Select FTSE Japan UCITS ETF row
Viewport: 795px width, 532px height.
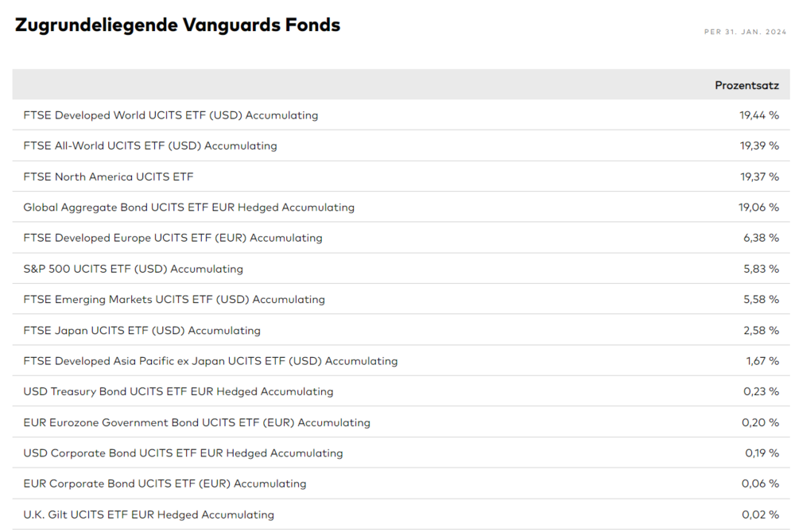pos(142,330)
